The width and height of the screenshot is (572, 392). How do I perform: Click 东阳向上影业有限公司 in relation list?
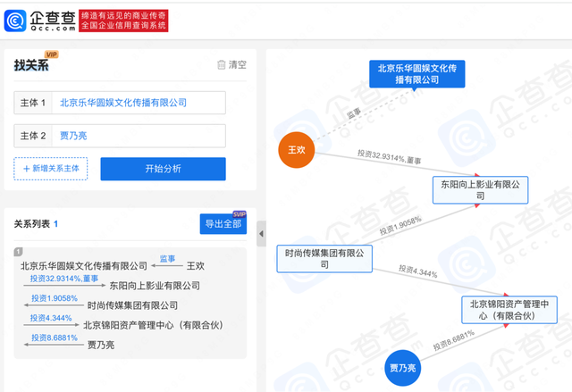click(x=155, y=286)
